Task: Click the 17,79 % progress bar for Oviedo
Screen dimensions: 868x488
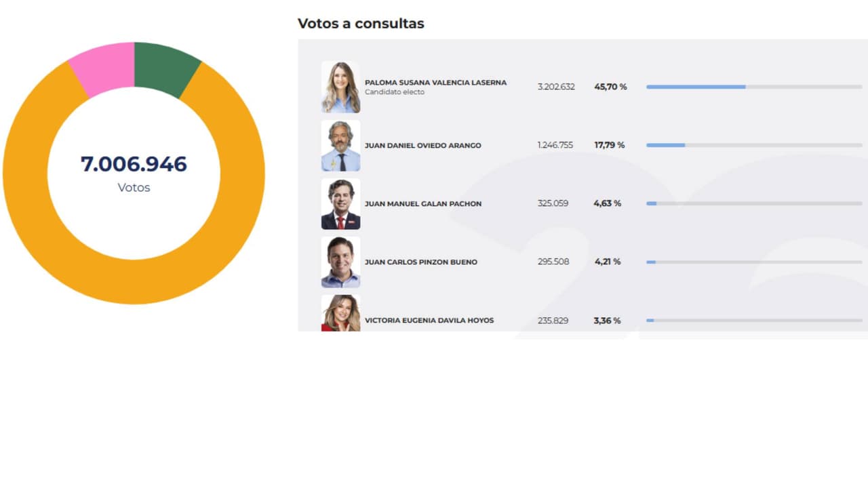Action: pos(753,145)
